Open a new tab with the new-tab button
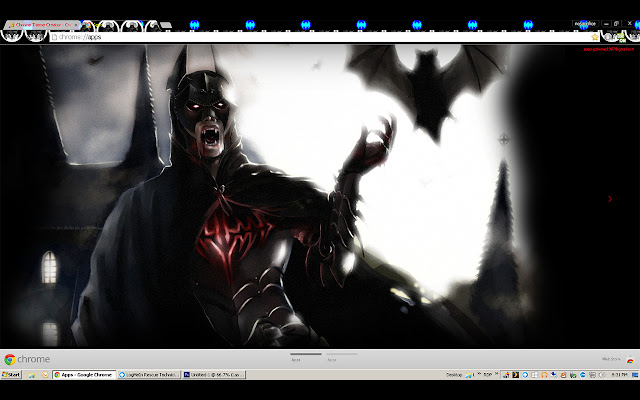Screen dimensions: 640x400 [166, 25]
